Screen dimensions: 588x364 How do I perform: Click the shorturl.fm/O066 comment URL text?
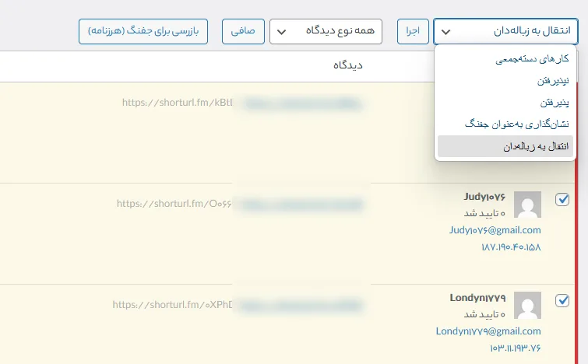point(174,204)
